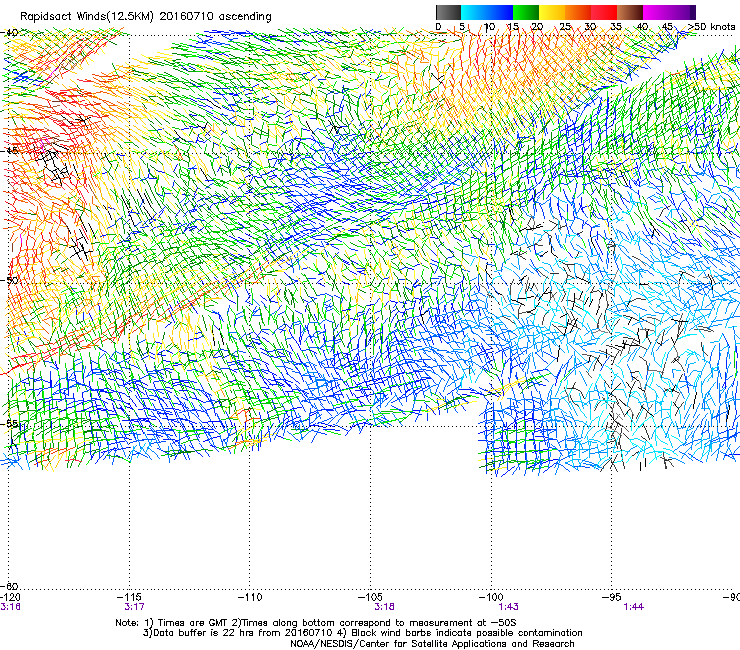Click the '40' legend scale label
The width and height of the screenshot is (740, 650).
point(642,26)
